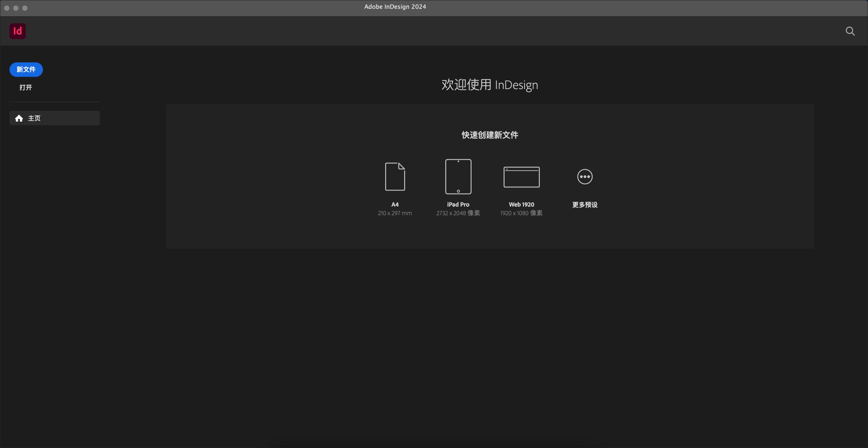The width and height of the screenshot is (868, 448).
Task: Click the A4 preset name label
Action: coord(395,204)
